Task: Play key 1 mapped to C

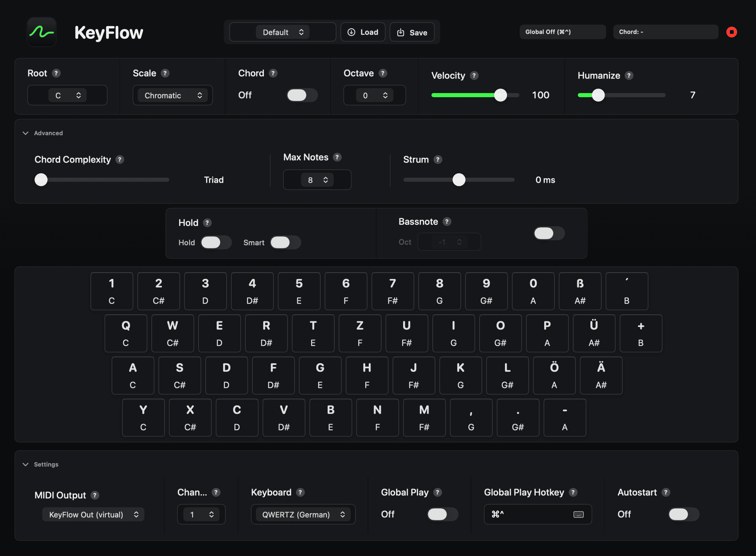Action: coord(112,291)
